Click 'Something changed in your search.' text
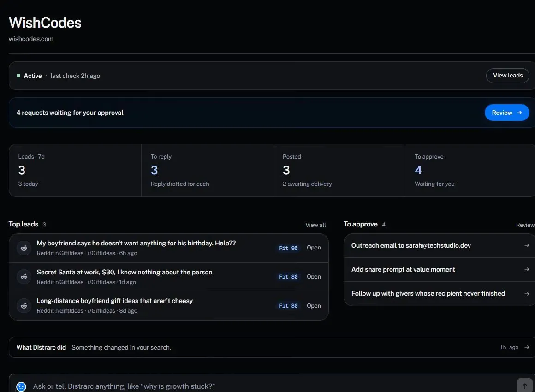Image resolution: width=535 pixels, height=392 pixels. click(x=121, y=347)
